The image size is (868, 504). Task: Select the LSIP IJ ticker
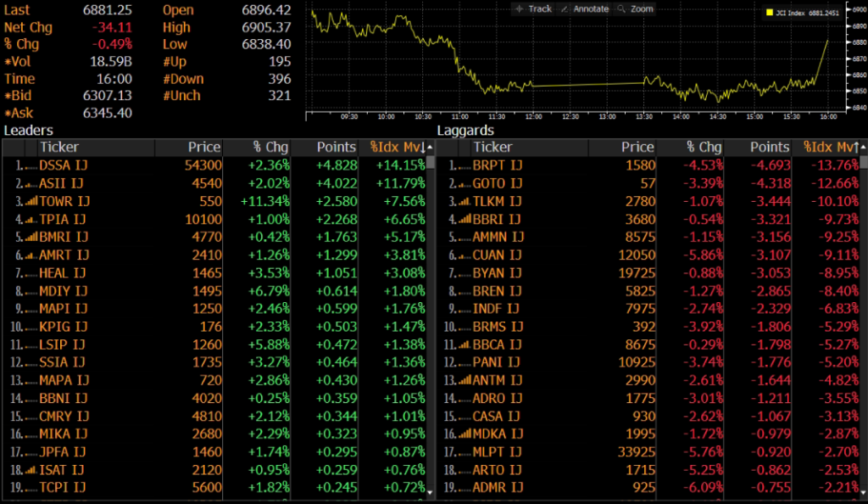[x=62, y=345]
